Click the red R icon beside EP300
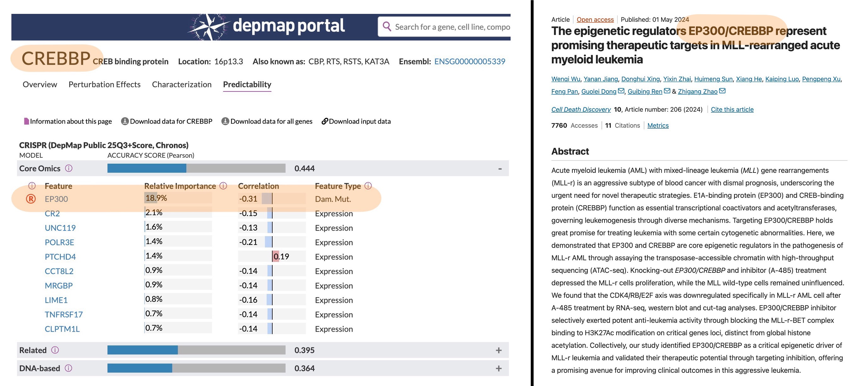 click(x=31, y=199)
